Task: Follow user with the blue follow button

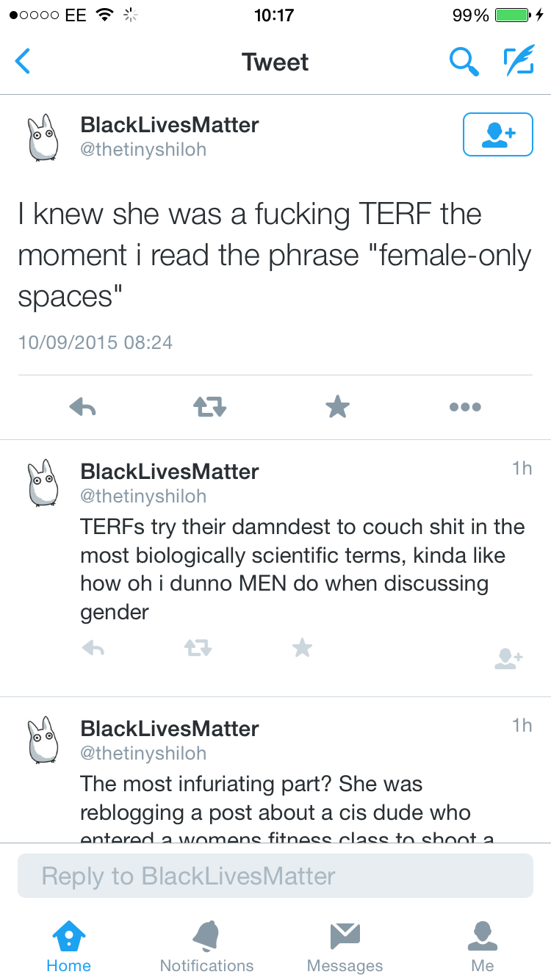Action: [x=497, y=134]
